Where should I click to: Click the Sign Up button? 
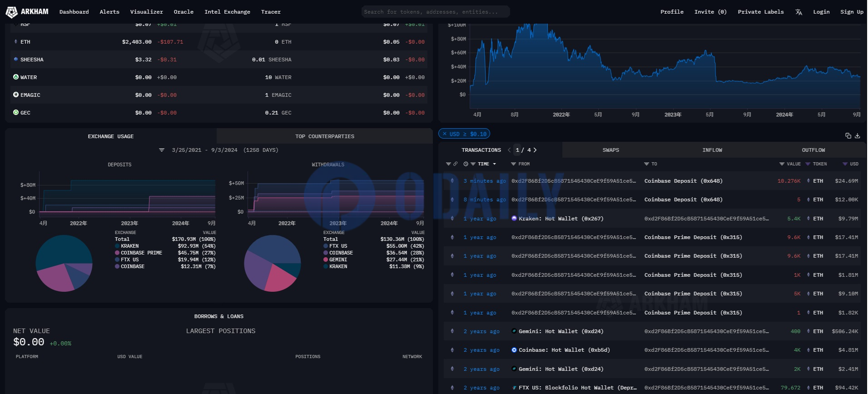852,12
